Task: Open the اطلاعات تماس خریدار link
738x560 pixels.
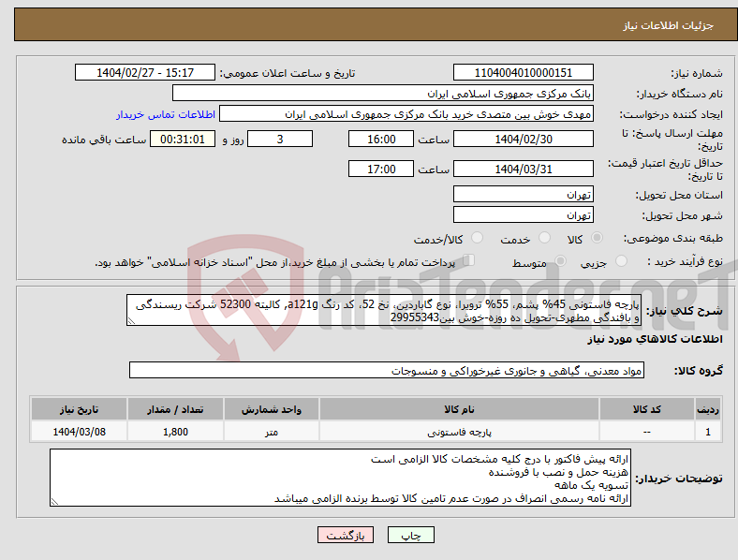Action: point(166,114)
